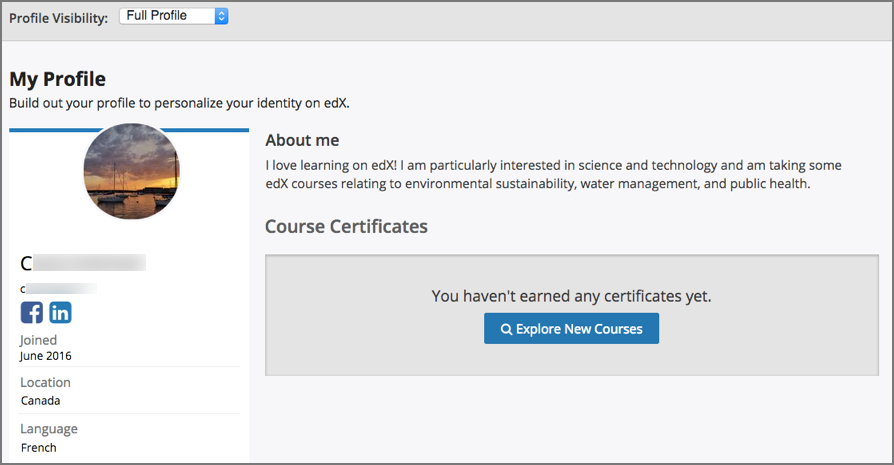Screen dimensions: 894x465
Task: Click the My Profile heading
Action: pos(57,79)
